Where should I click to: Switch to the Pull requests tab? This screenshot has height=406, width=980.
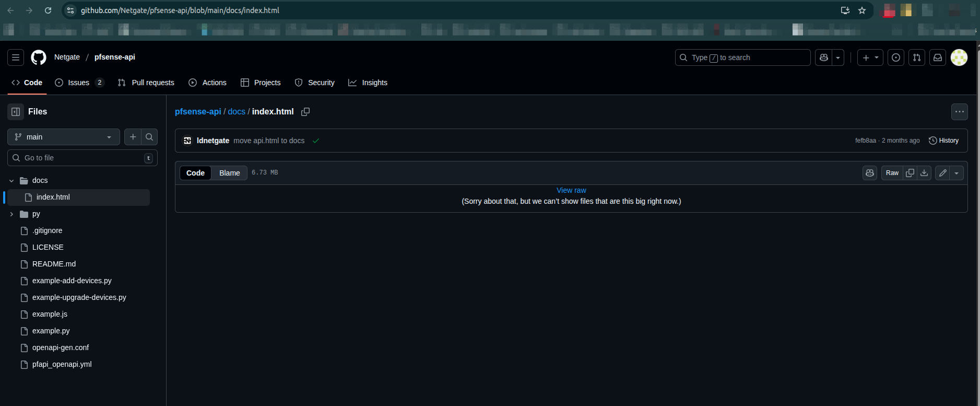pos(146,83)
